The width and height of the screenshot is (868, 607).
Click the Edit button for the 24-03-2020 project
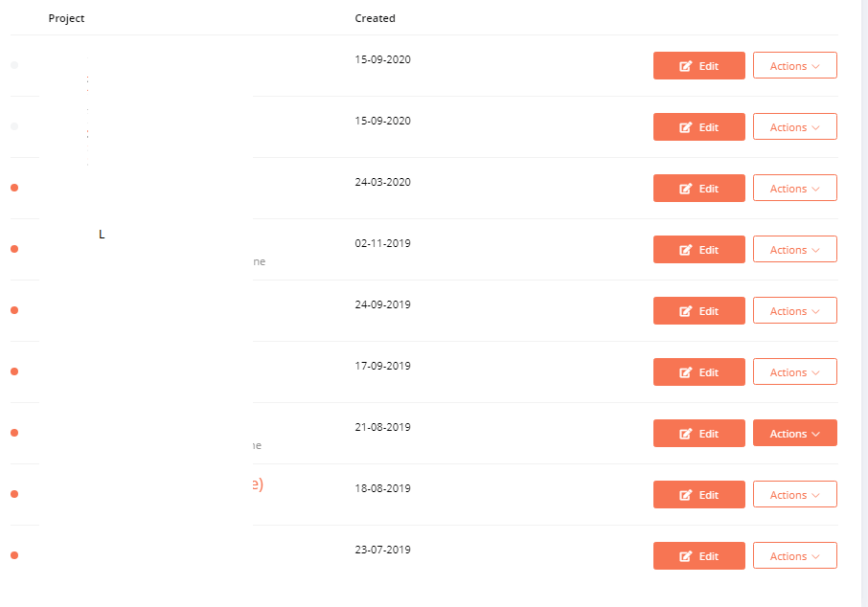coord(698,188)
